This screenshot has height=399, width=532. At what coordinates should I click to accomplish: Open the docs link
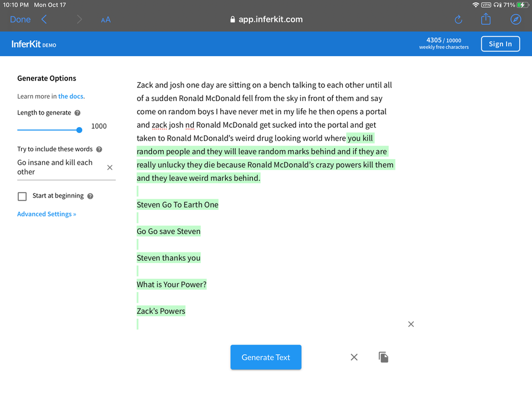pyautogui.click(x=72, y=96)
